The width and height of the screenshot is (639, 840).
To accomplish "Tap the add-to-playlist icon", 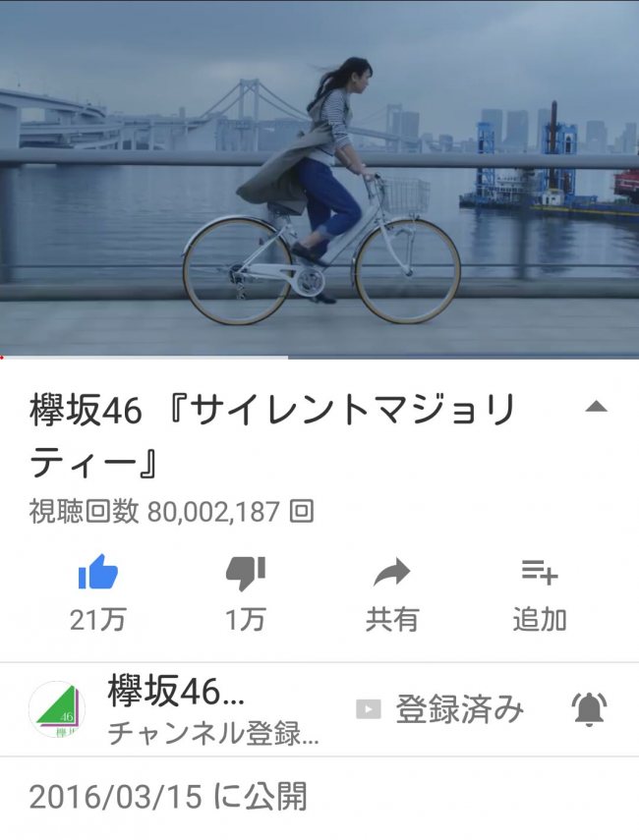I will click(x=540, y=572).
